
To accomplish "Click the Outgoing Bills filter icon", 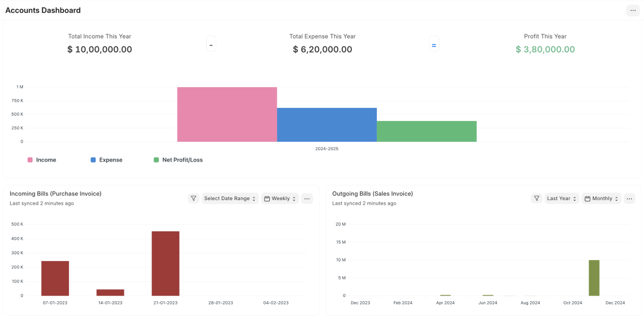I will click(536, 199).
